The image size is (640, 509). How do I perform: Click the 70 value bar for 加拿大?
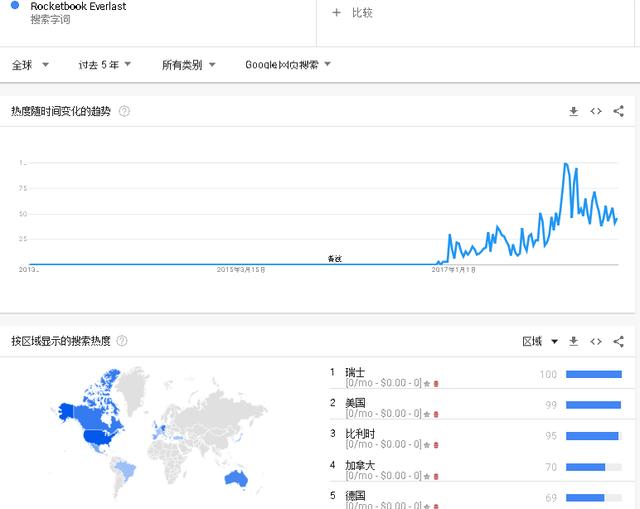594,467
